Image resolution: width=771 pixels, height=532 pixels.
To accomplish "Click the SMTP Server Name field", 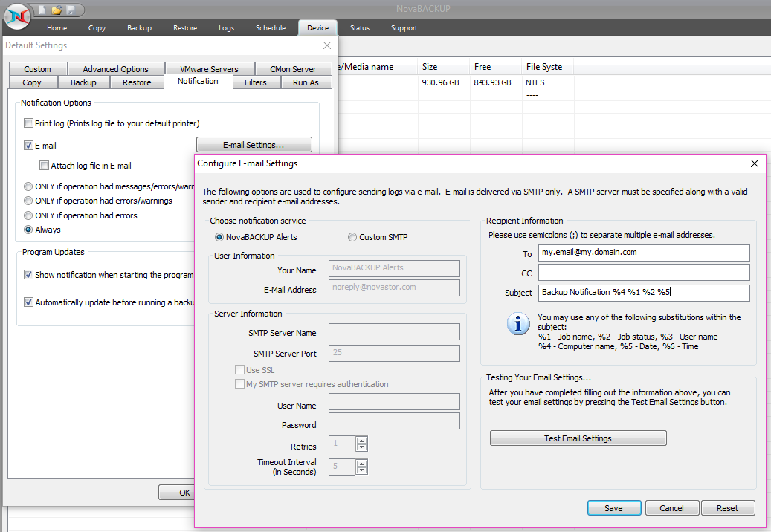I will [394, 331].
